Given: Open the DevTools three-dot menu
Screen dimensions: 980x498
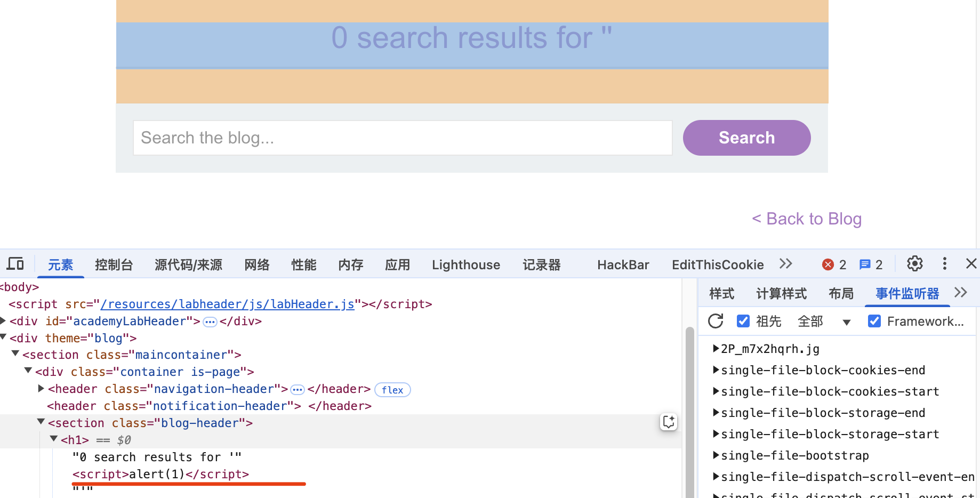Looking at the screenshot, I should 944,264.
